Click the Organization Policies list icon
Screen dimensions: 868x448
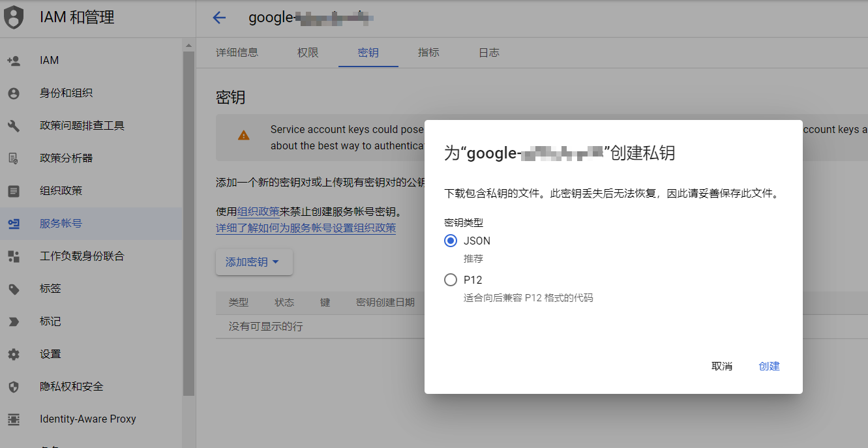pyautogui.click(x=14, y=191)
